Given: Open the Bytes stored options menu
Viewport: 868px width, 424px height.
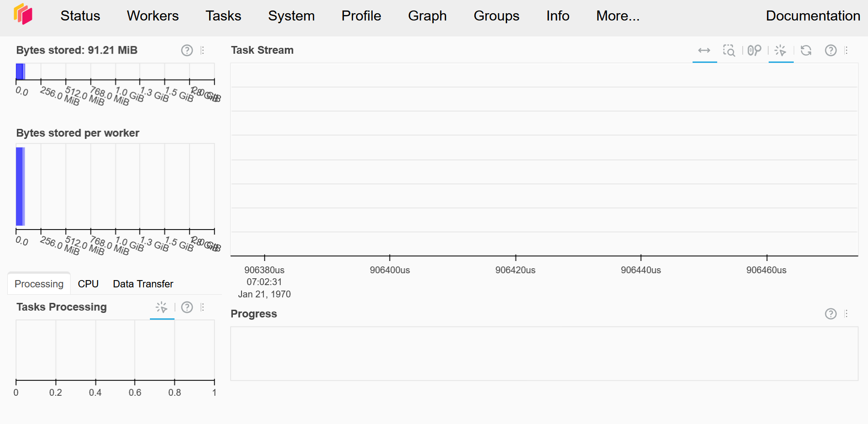Looking at the screenshot, I should pyautogui.click(x=203, y=50).
